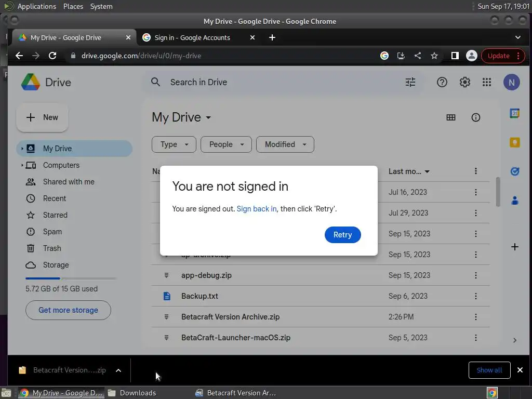This screenshot has width=532, height=399.
Task: Collapse side panel with the bottom chevron
Action: (x=515, y=340)
